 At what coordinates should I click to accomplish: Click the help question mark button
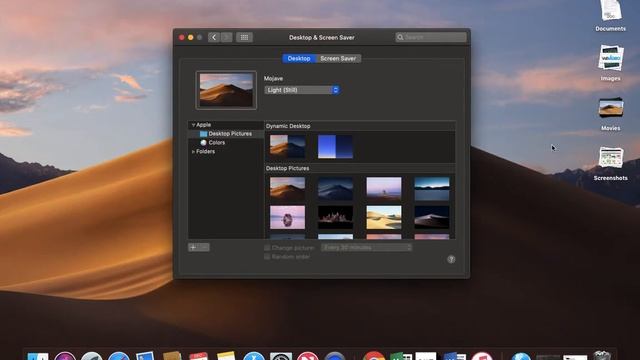coord(451,259)
